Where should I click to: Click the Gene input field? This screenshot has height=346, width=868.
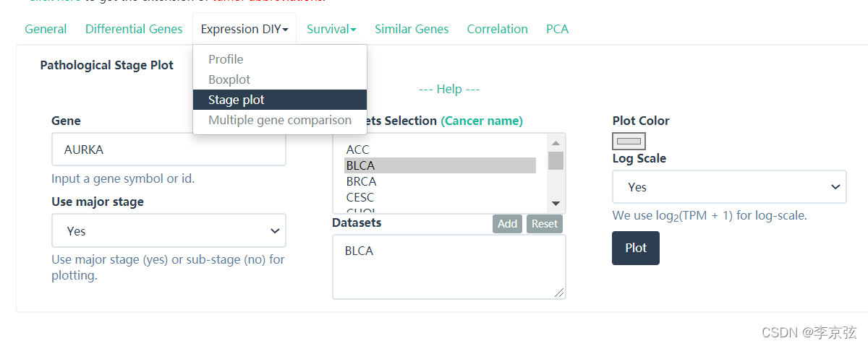169,150
